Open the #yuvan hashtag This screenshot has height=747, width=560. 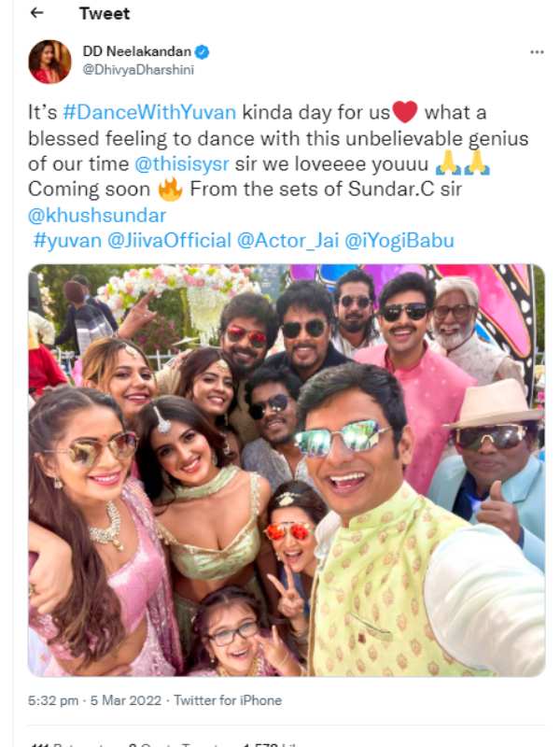pyautogui.click(x=67, y=241)
